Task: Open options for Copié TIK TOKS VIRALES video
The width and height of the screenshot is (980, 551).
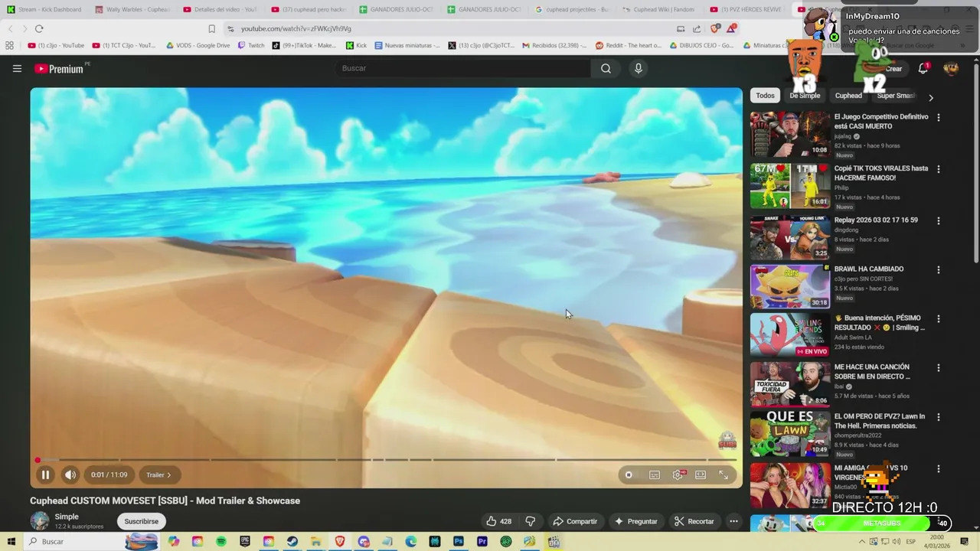Action: [x=939, y=169]
